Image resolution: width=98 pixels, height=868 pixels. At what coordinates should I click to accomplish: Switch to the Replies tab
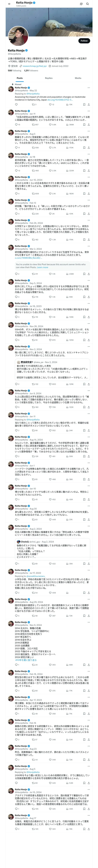point(49,78)
